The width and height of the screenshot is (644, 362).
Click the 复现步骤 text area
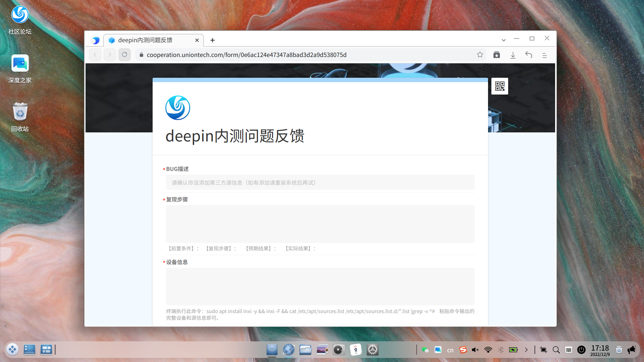pos(320,224)
